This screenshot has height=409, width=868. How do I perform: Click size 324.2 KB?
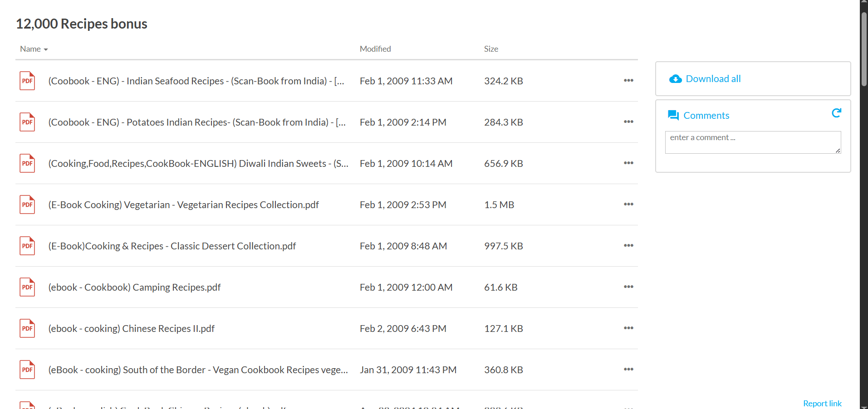(504, 81)
